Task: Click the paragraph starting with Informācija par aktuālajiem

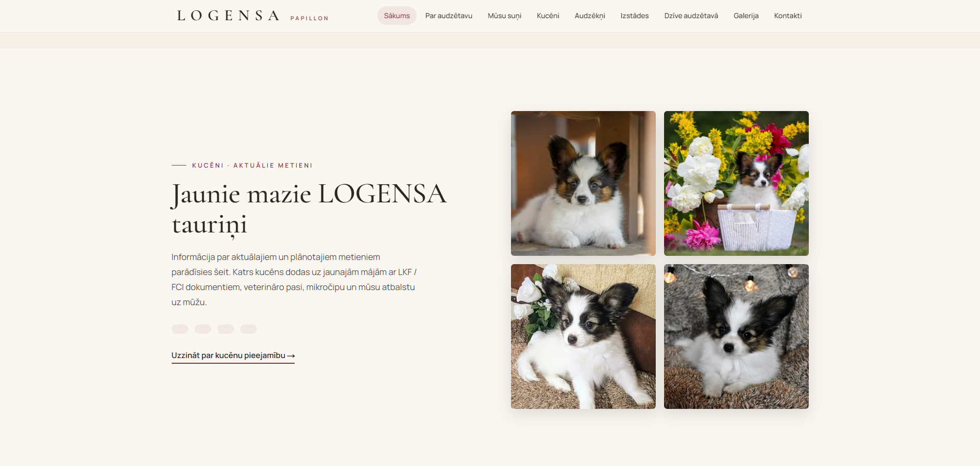Action: point(294,280)
